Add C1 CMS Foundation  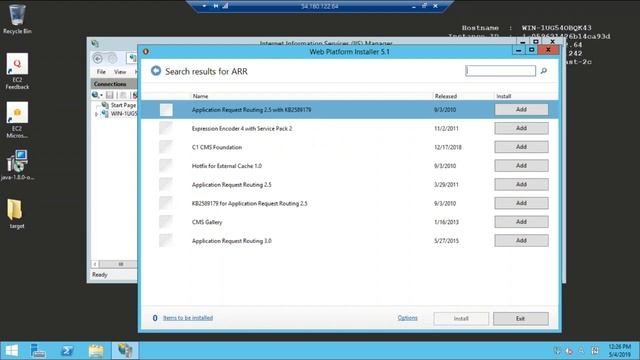click(x=521, y=147)
